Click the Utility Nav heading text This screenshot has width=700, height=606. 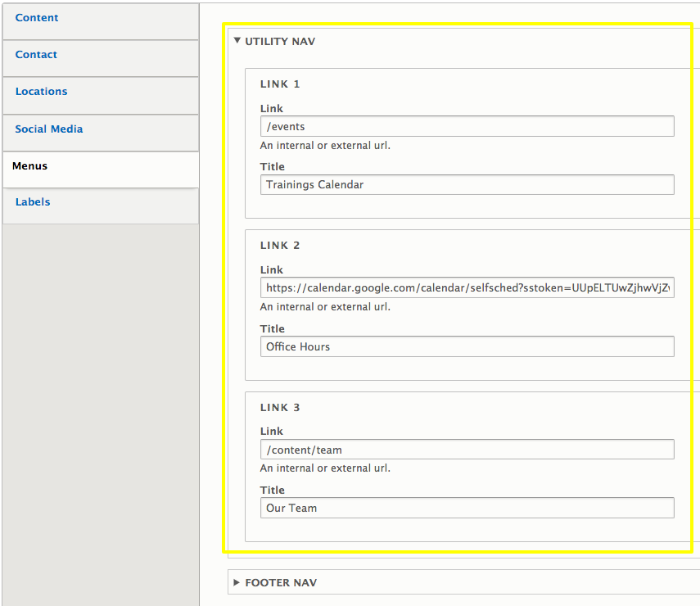click(280, 41)
